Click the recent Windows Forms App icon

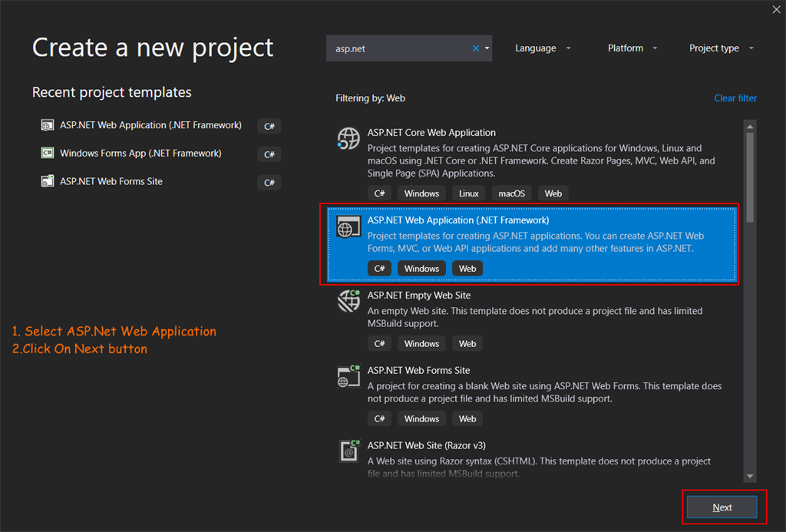pos(47,154)
